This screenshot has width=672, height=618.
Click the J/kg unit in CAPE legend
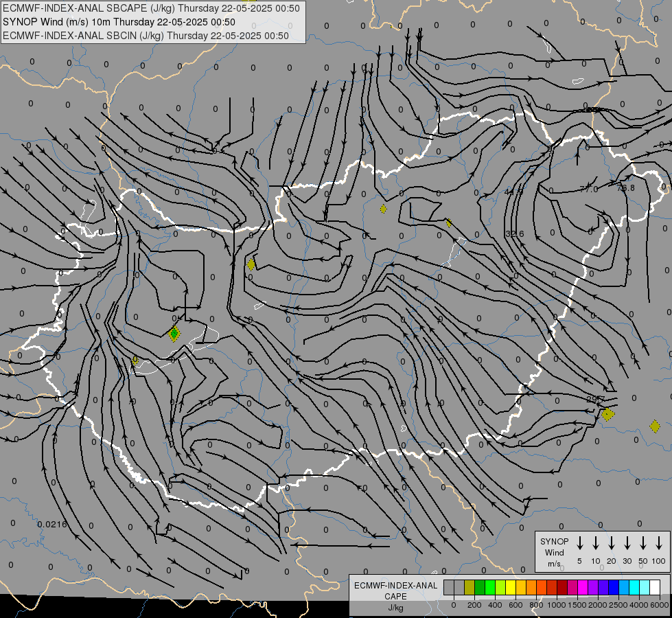395,608
